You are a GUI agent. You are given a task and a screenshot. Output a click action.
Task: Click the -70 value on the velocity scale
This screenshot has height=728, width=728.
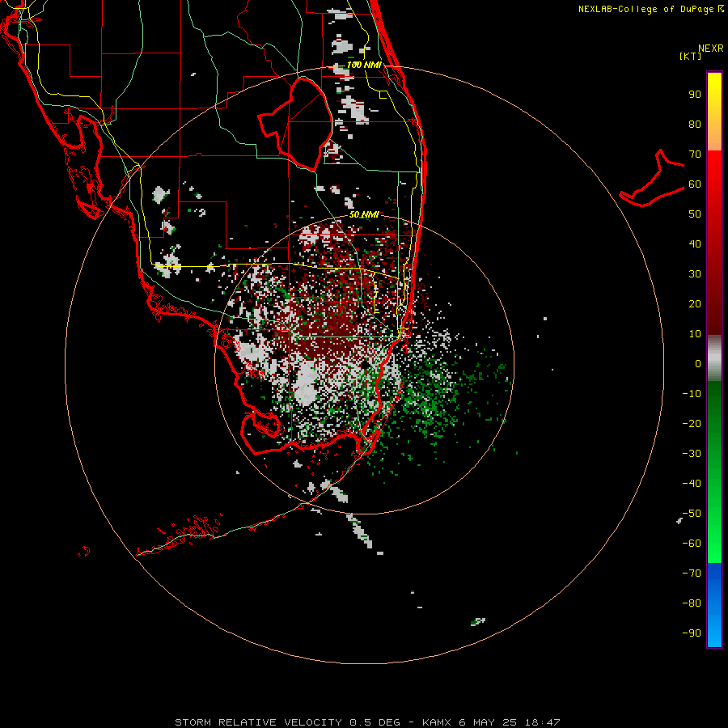(x=692, y=573)
